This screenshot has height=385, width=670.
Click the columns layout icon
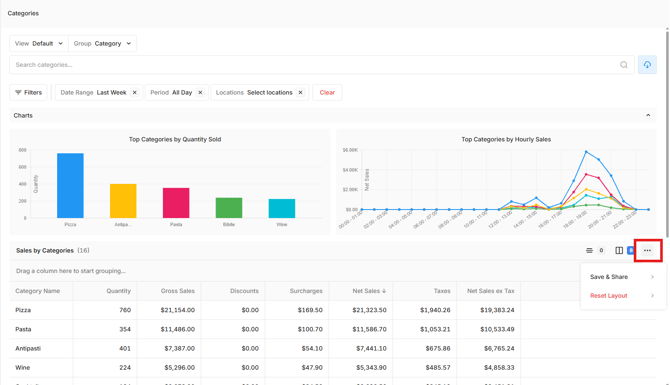(619, 250)
